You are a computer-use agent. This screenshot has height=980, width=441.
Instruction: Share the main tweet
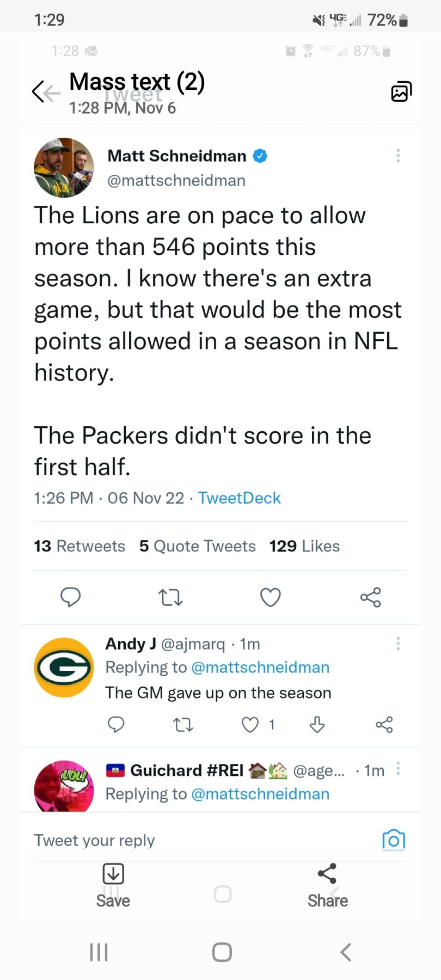tap(370, 597)
